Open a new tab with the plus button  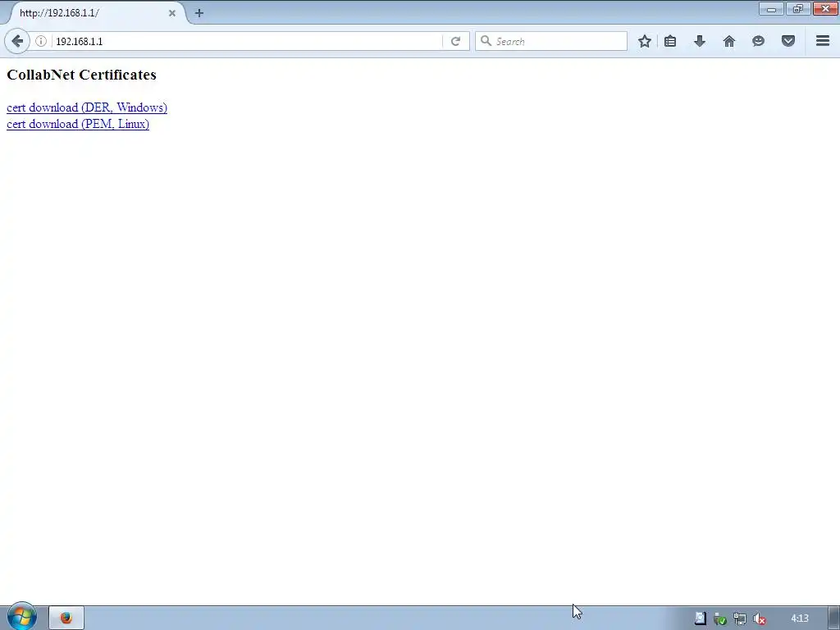199,13
